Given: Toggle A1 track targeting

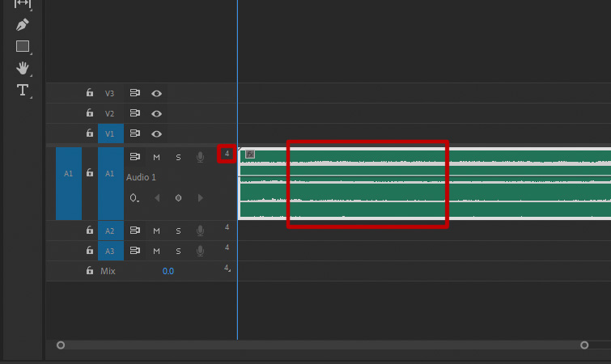Looking at the screenshot, I should 111,184.
